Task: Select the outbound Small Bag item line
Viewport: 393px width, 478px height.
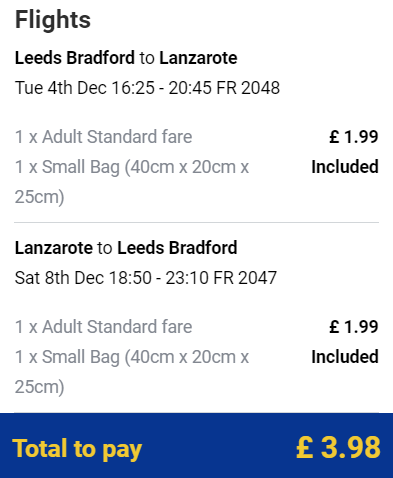Action: click(132, 182)
